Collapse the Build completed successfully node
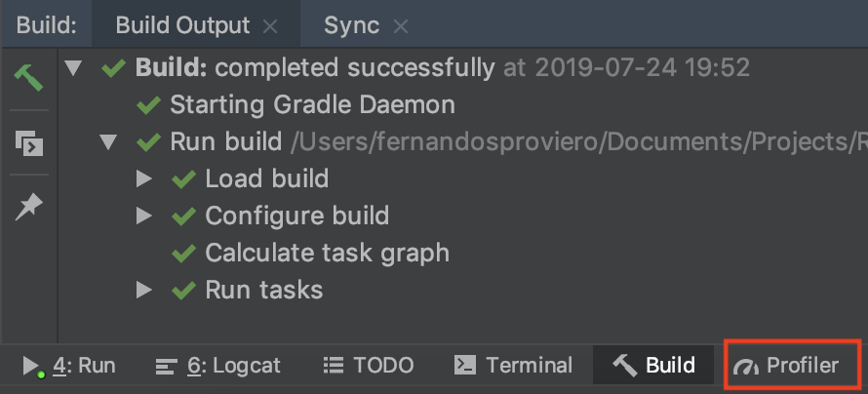The width and height of the screenshot is (868, 394). click(73, 68)
